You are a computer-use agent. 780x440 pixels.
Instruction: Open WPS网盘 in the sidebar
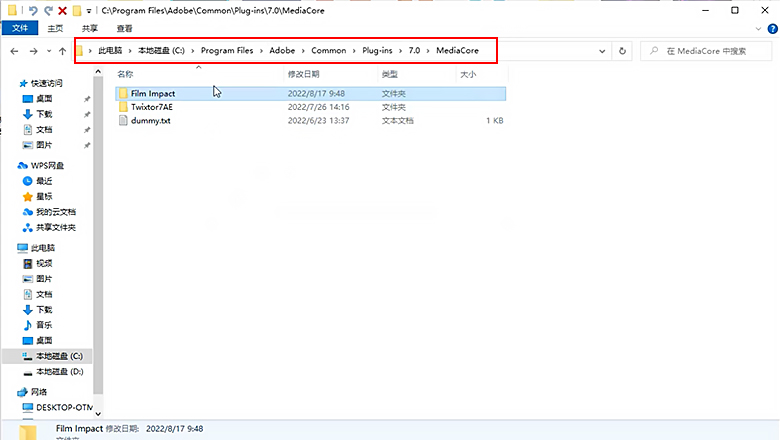tap(47, 165)
